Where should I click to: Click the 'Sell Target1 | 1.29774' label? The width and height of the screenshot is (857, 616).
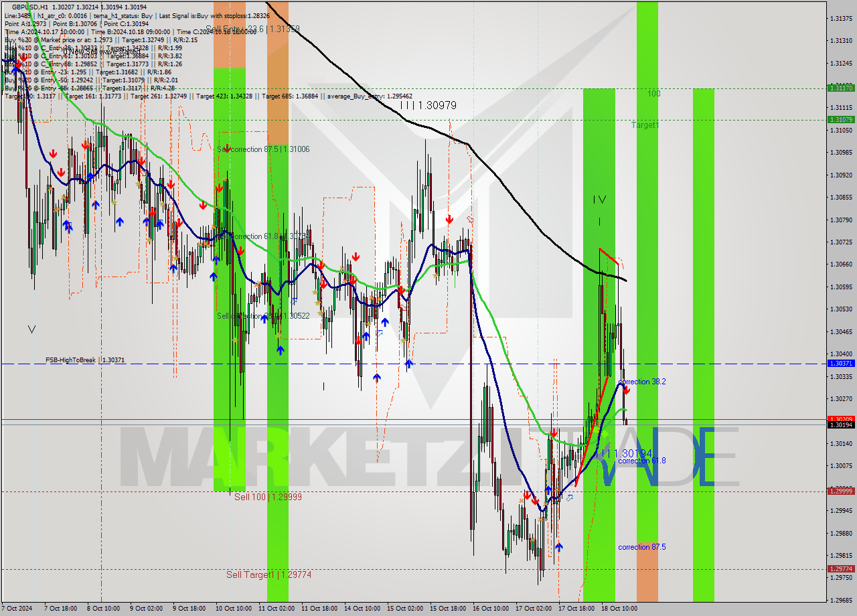pyautogui.click(x=268, y=574)
